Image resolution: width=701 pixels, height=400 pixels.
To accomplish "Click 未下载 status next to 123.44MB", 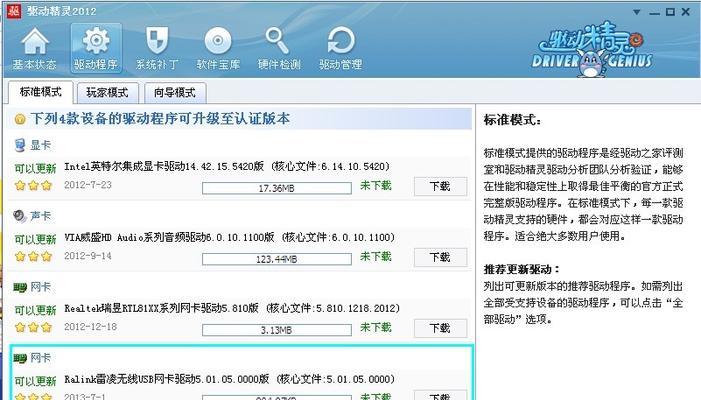I will pyautogui.click(x=376, y=257).
